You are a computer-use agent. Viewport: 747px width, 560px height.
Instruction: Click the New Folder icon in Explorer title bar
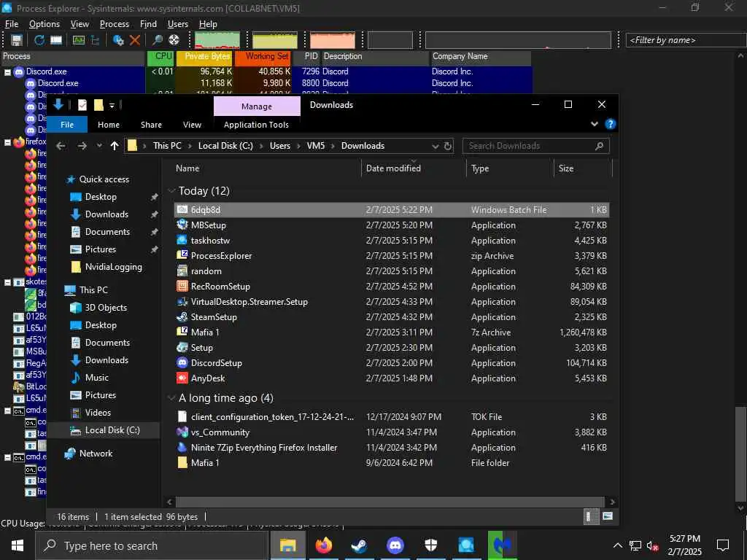click(x=98, y=105)
